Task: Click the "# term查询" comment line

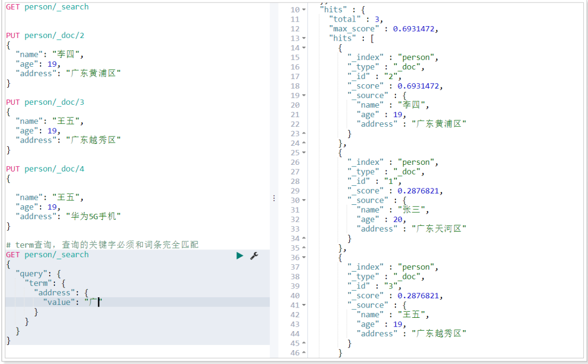Action: [102, 245]
